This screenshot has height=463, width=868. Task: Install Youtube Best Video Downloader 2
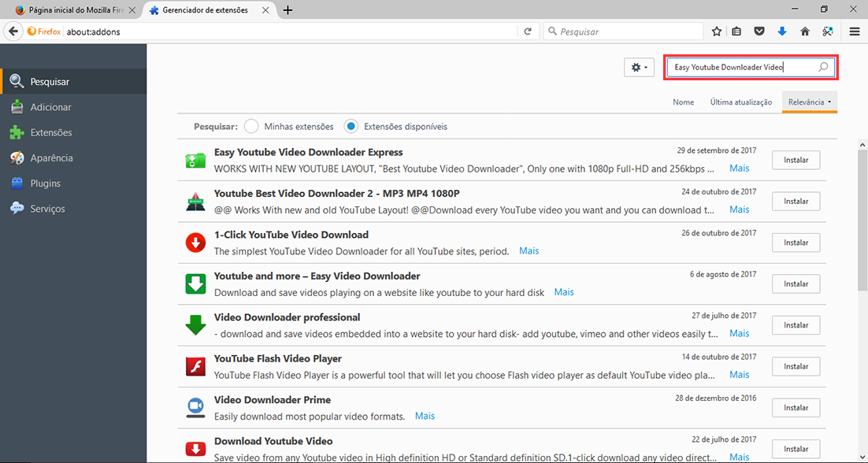[796, 202]
